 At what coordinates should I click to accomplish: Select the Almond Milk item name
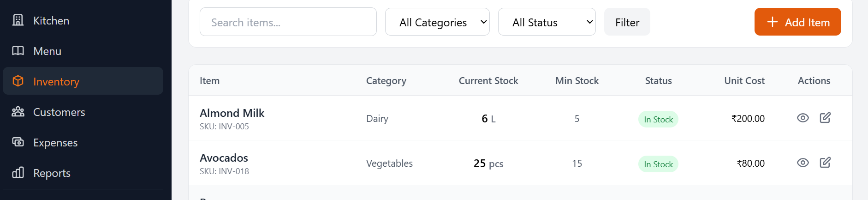[x=232, y=113]
